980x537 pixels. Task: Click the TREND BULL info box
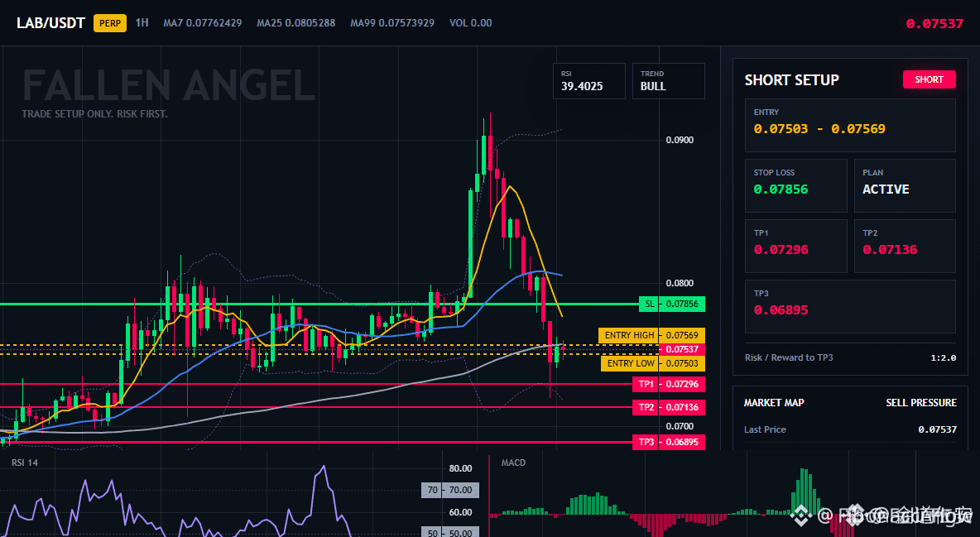(x=668, y=80)
